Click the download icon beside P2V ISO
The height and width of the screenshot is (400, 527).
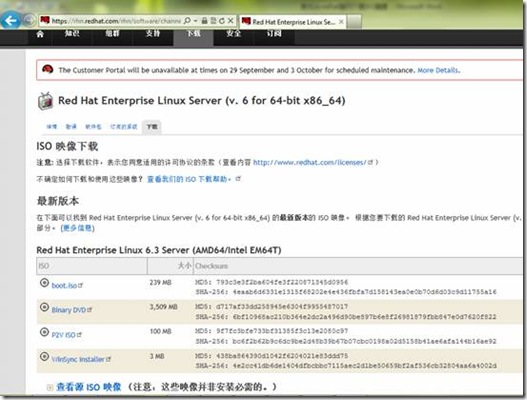[44, 332]
